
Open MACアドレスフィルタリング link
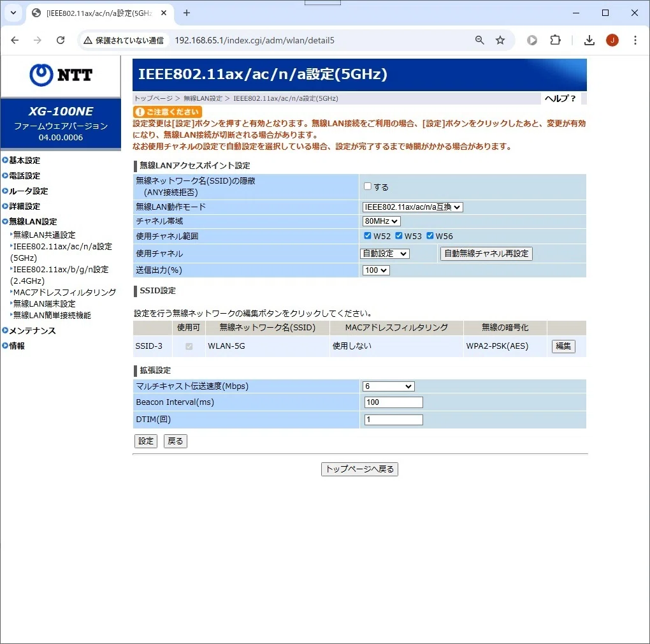pos(64,292)
